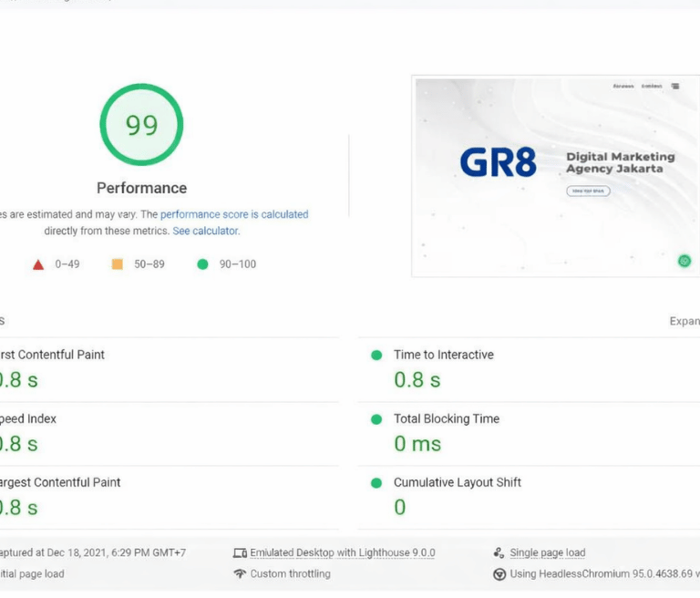Click the Emulated Desktop device icon
Viewport: 700px width, 598px height.
pos(240,553)
